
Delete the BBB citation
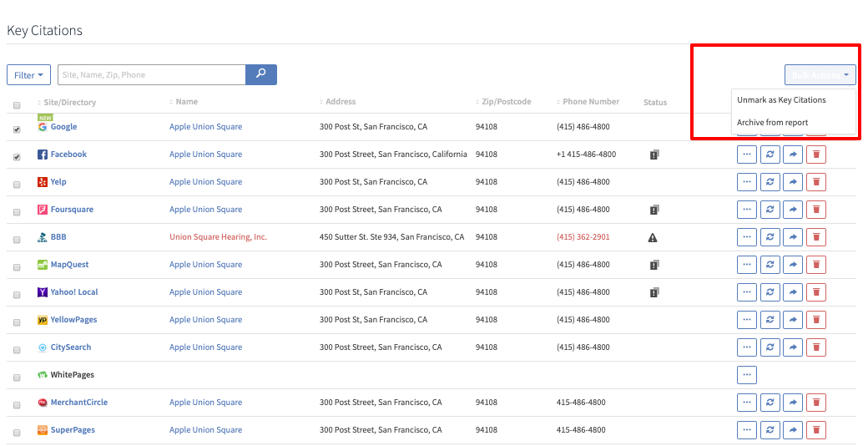pyautogui.click(x=816, y=237)
